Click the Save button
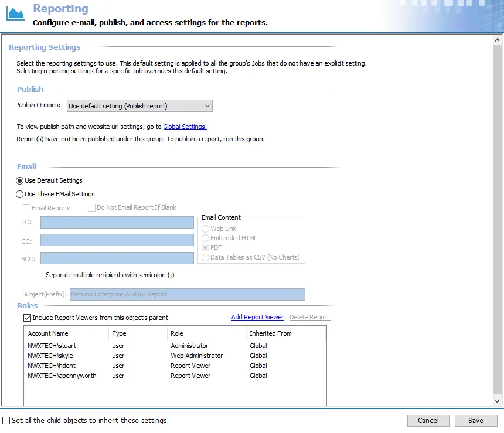This screenshot has height=433, width=504. click(x=476, y=421)
